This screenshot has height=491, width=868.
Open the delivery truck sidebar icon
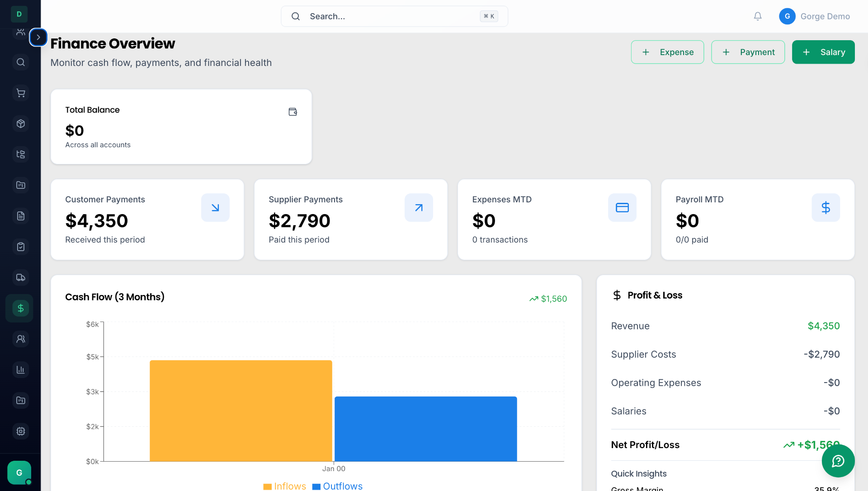(x=21, y=277)
